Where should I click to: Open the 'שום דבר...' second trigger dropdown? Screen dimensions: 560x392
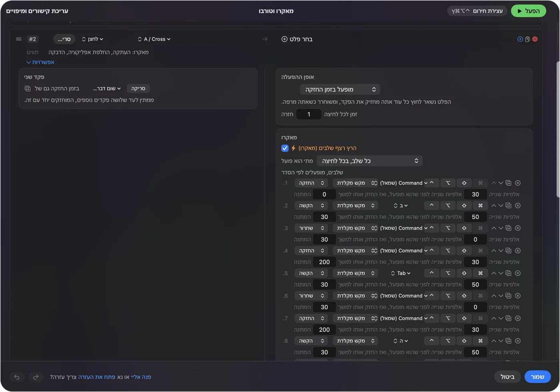(107, 89)
